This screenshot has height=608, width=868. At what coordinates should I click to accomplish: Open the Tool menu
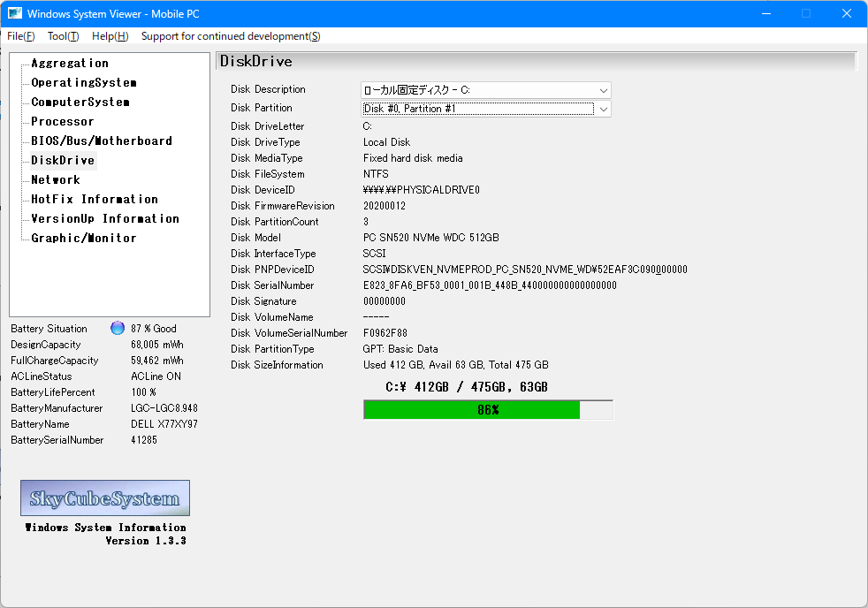pos(63,36)
